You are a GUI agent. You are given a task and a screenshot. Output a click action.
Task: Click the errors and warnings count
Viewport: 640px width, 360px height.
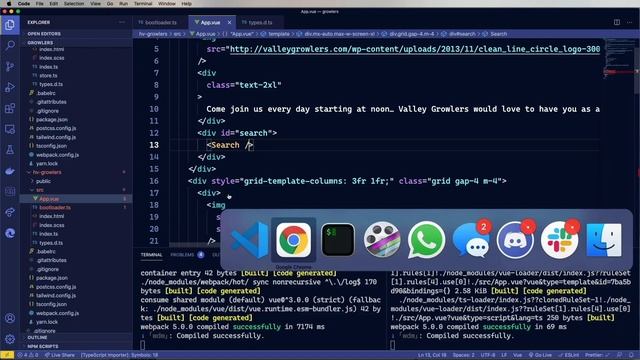(28, 355)
